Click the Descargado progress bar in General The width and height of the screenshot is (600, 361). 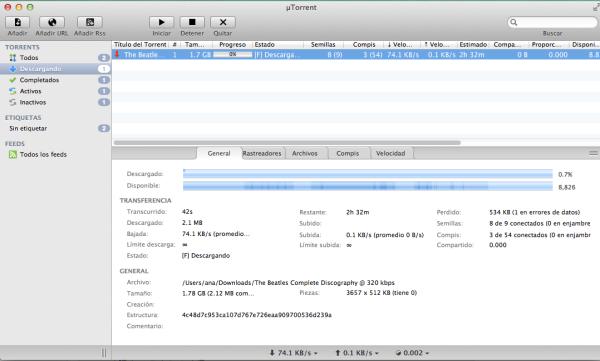pyautogui.click(x=368, y=174)
